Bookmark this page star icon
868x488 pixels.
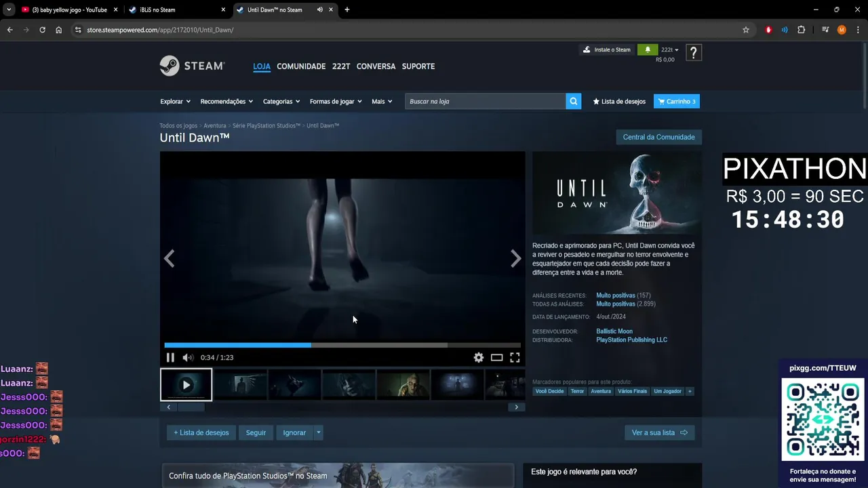pyautogui.click(x=746, y=30)
